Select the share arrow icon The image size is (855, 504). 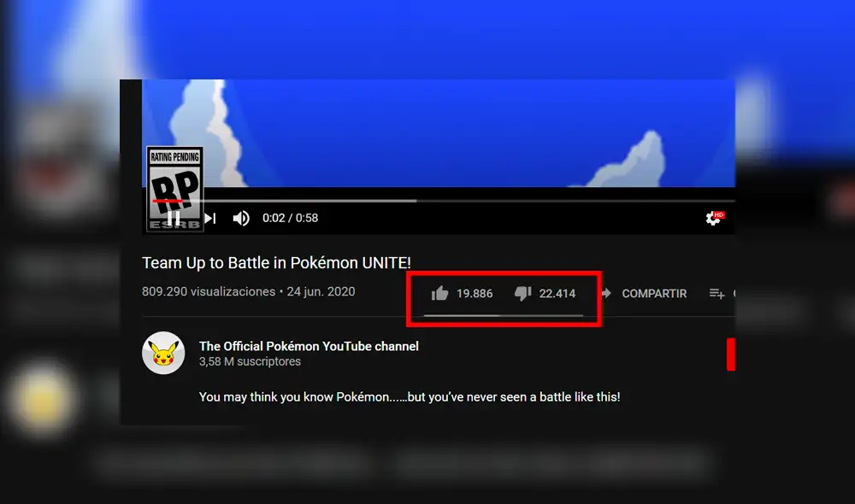pos(607,293)
